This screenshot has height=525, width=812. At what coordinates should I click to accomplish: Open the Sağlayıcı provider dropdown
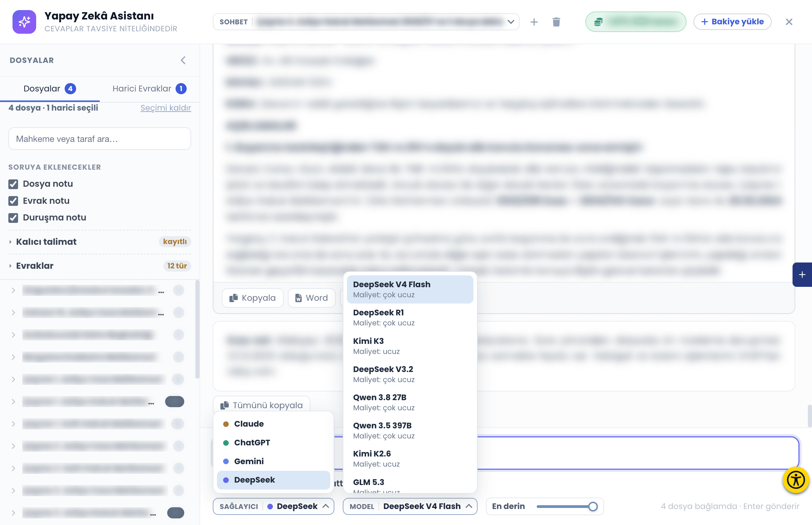(274, 506)
